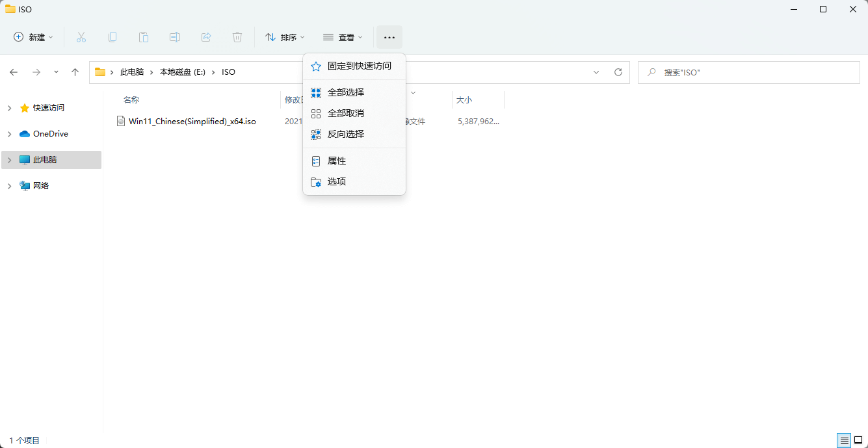Click the search ISO input box

754,72
